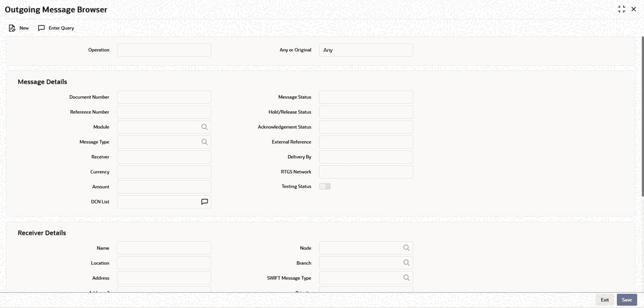This screenshot has width=644, height=308.
Task: Open DCN List editor icon
Action: click(205, 202)
